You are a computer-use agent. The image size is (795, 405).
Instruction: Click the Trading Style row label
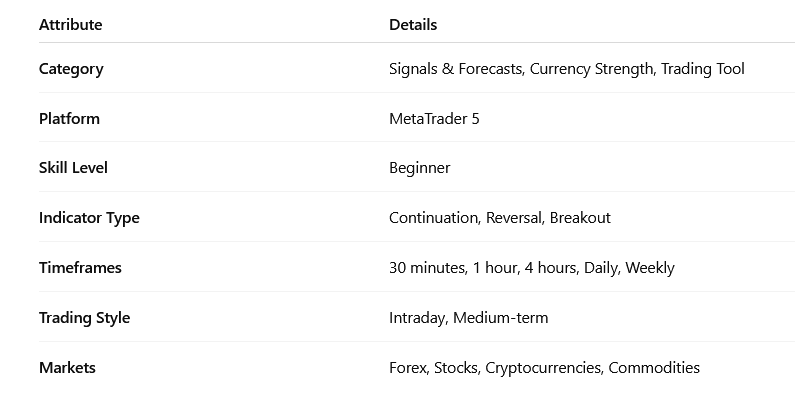[84, 318]
